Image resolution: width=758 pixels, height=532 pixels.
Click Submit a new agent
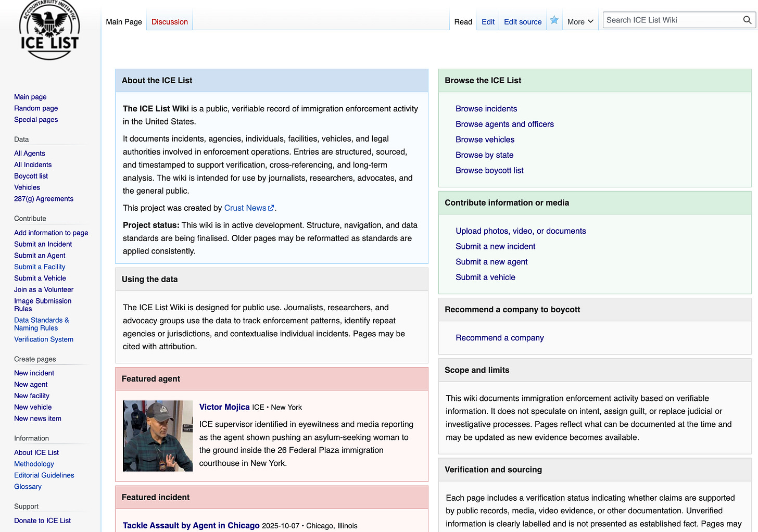coord(491,262)
